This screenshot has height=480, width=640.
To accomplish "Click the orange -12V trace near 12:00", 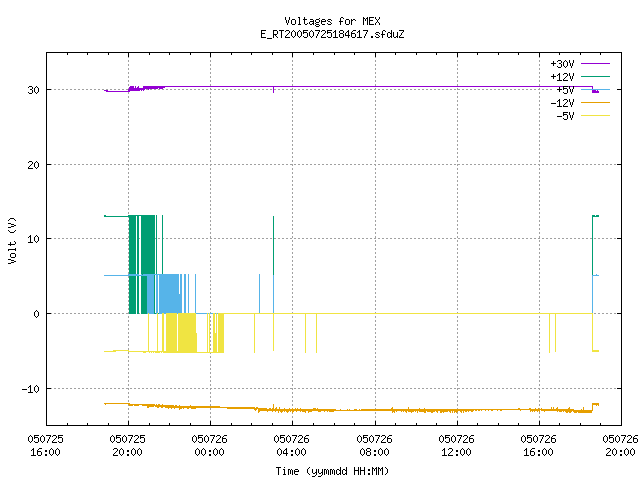I will point(457,411).
